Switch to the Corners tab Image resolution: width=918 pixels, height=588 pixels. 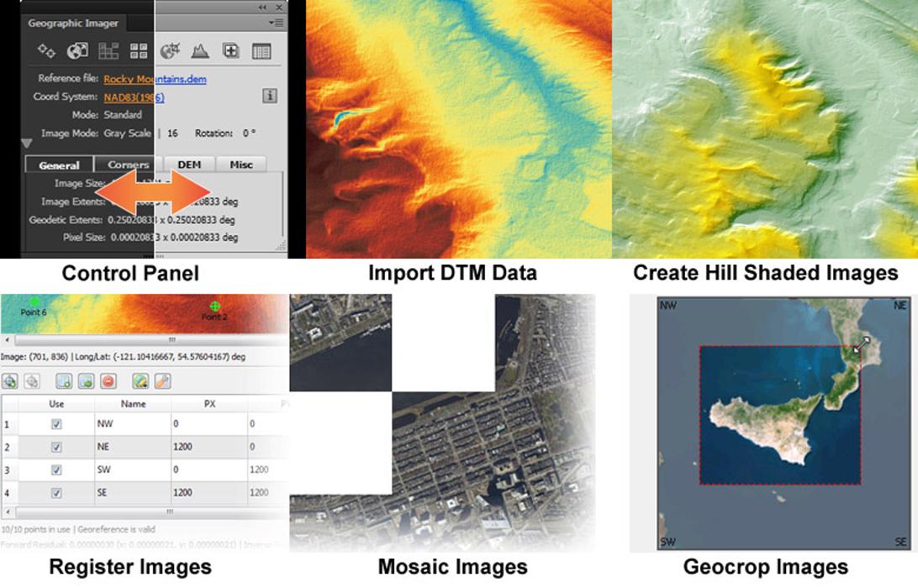(127, 165)
